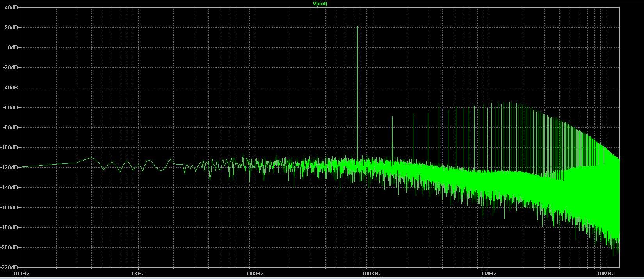
Task: Click the 10MHz frequency axis label
Action: coord(606,274)
